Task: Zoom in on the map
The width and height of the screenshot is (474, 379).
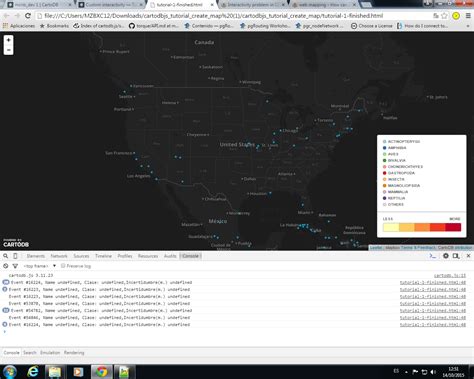Action: pyautogui.click(x=8, y=40)
